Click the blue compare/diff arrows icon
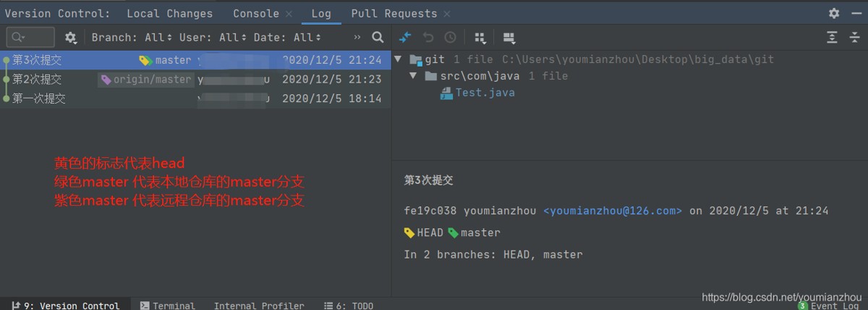 coord(405,37)
